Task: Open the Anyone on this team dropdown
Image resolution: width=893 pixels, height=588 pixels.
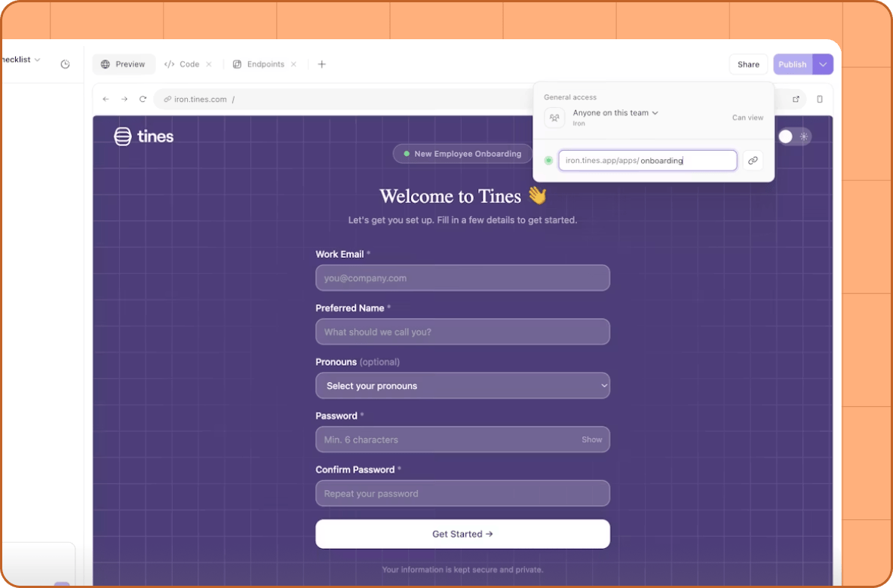Action: [615, 113]
